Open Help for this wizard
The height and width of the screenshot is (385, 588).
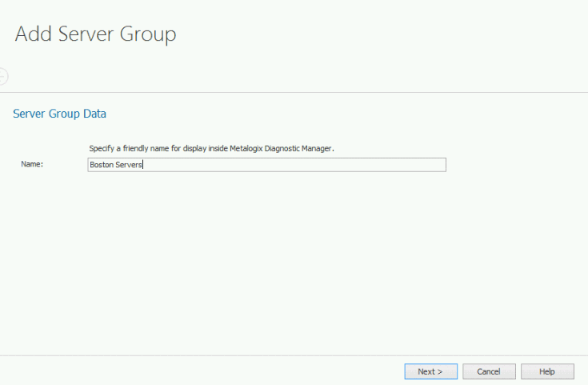point(547,371)
